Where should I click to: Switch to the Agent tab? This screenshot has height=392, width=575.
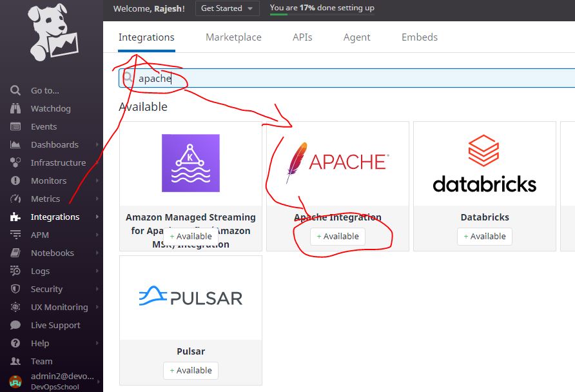(x=356, y=37)
